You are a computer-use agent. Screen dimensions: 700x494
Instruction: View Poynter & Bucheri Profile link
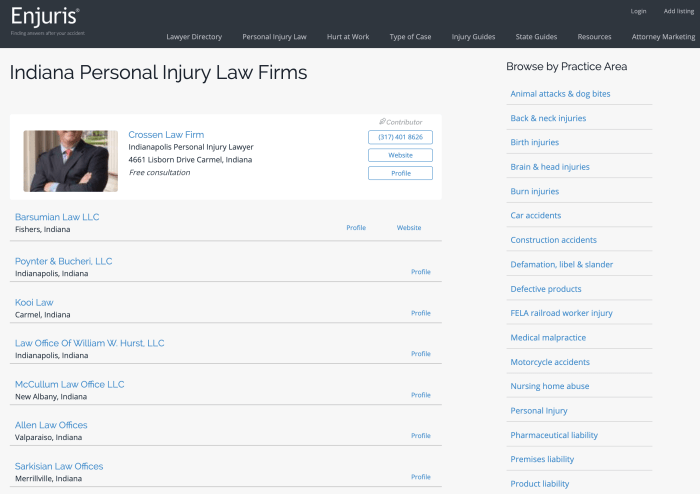[421, 272]
